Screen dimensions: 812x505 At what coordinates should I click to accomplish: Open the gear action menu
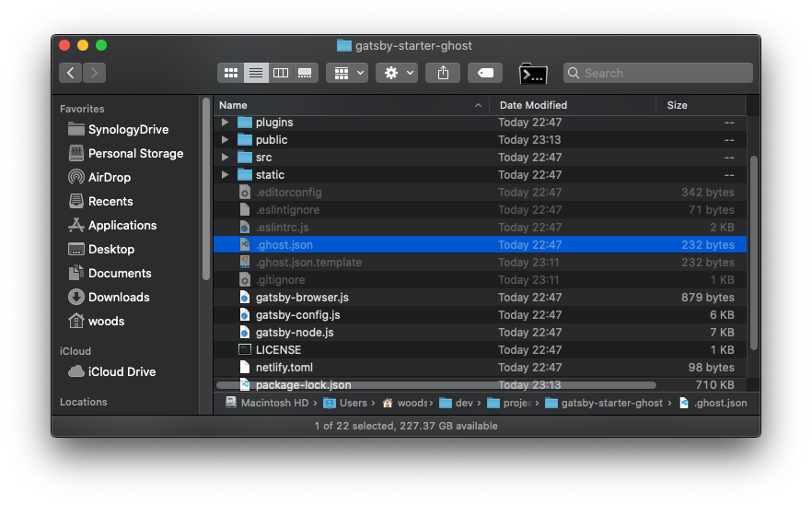(x=397, y=73)
